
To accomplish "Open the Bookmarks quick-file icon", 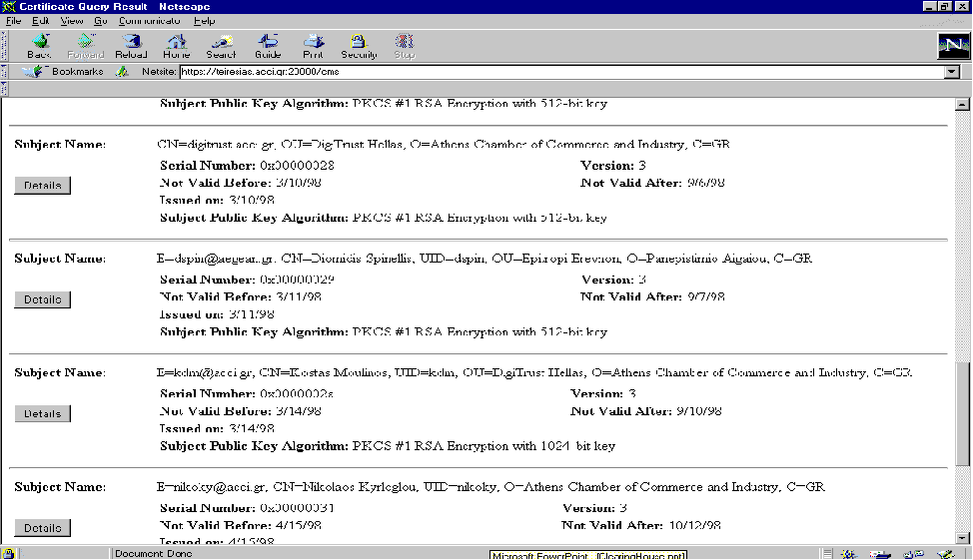I will [32, 71].
